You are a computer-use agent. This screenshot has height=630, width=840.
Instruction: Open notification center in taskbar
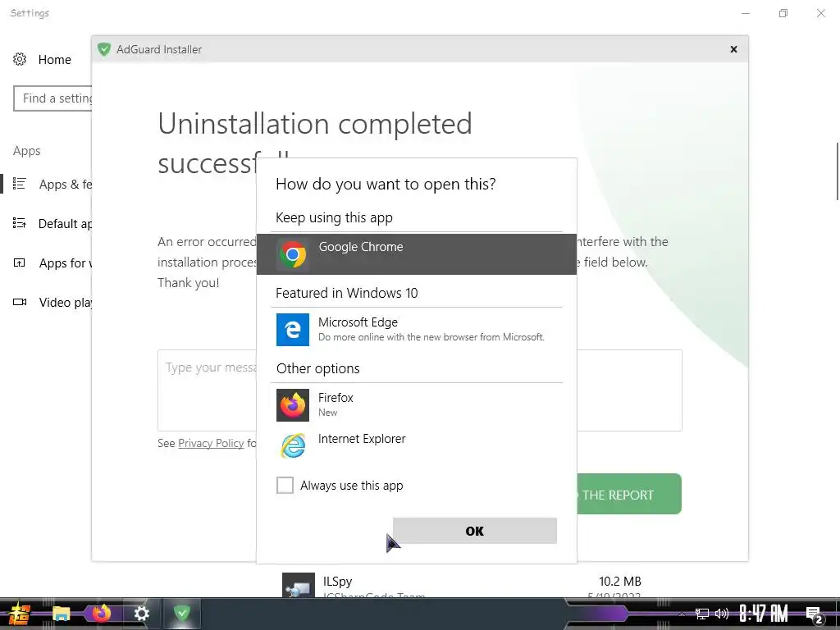815,615
